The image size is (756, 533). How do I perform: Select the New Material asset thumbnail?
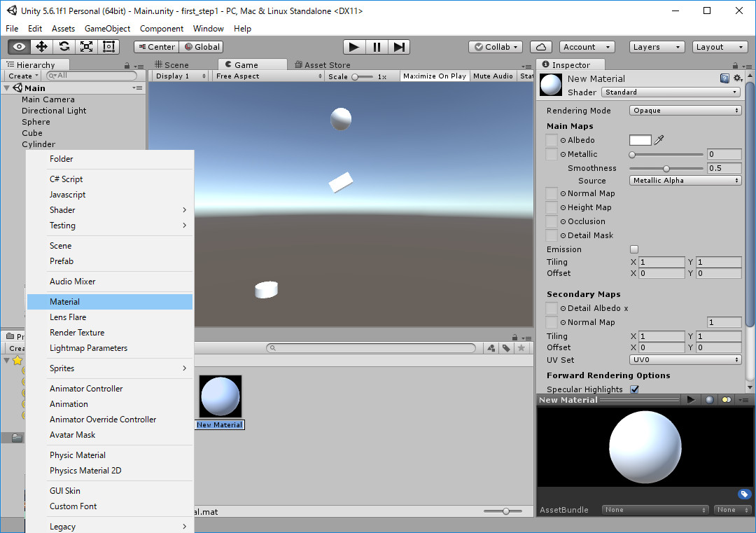point(220,396)
